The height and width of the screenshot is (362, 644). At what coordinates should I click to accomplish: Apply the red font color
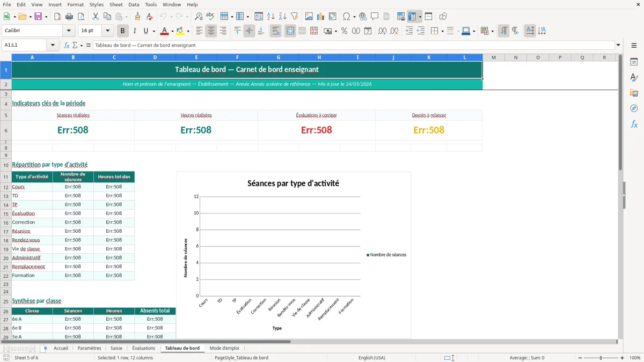point(164,31)
